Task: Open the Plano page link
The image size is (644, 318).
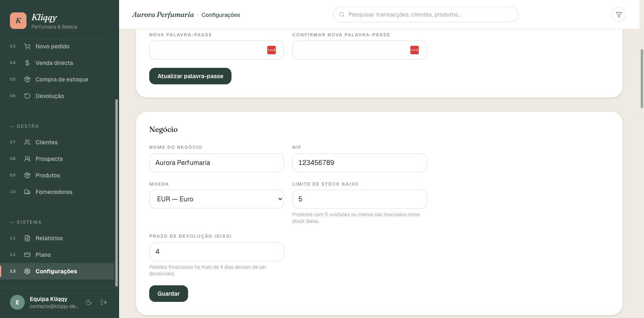Action: [57, 255]
